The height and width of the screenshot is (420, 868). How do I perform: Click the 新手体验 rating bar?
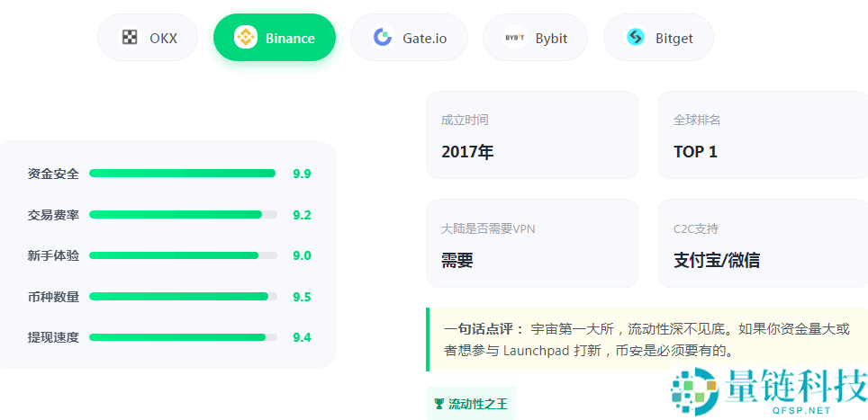(183, 255)
